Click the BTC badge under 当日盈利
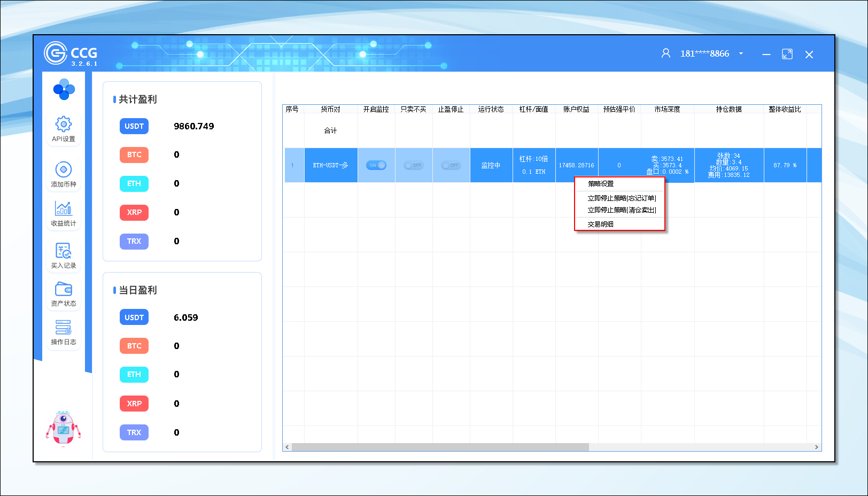 (x=134, y=346)
